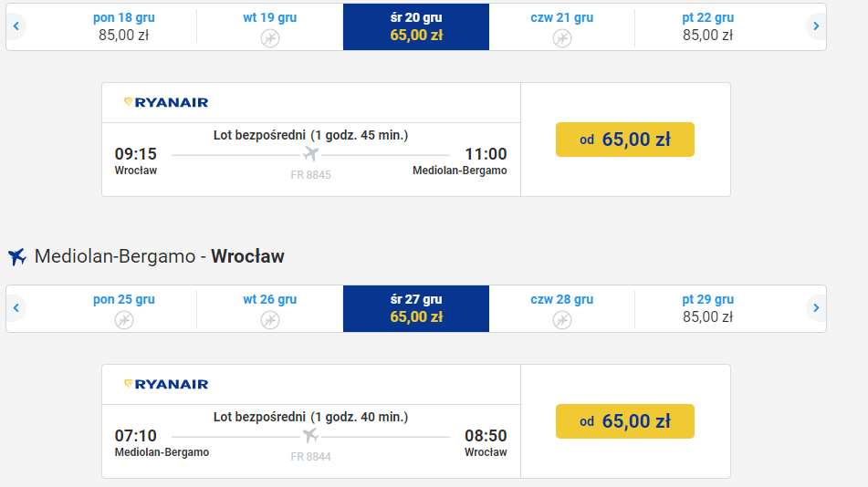Click the airplane icon beside Mediolan-Bergamo - Wrocław heading
Image resolution: width=868 pixels, height=487 pixels.
[x=17, y=256]
